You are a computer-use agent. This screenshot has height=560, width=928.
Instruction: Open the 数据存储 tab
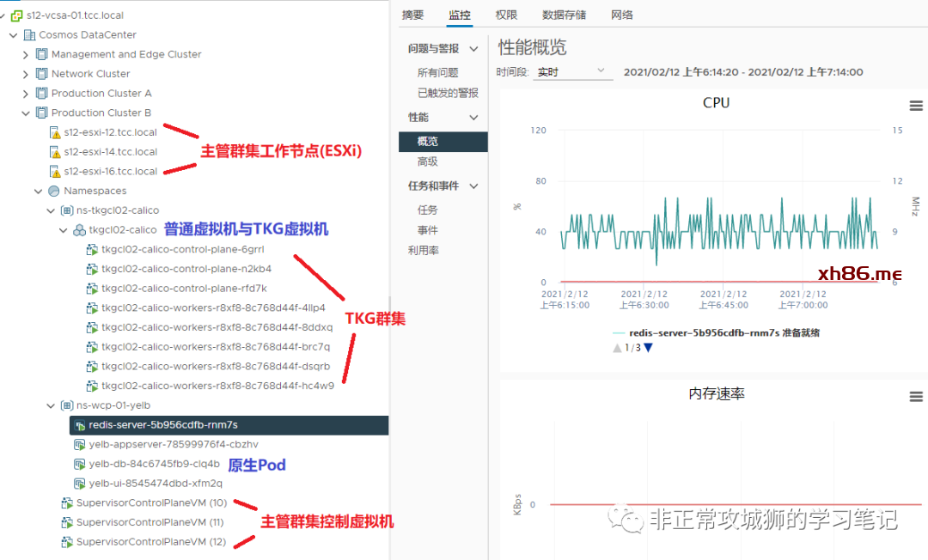coord(564,15)
